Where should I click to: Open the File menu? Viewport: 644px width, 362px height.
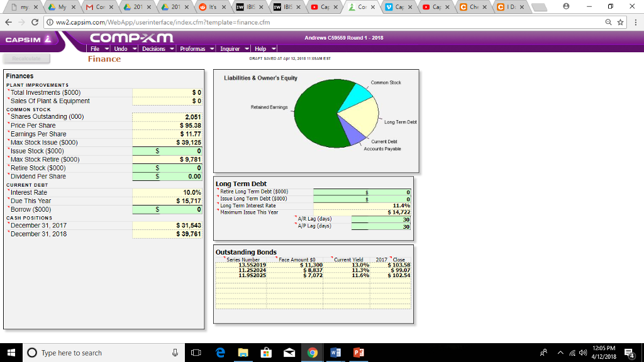point(97,48)
